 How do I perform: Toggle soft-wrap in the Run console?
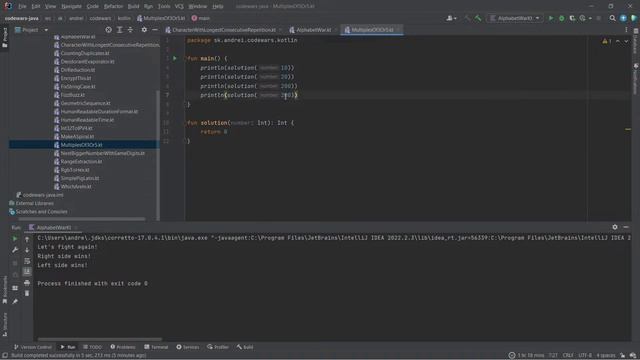point(27,261)
